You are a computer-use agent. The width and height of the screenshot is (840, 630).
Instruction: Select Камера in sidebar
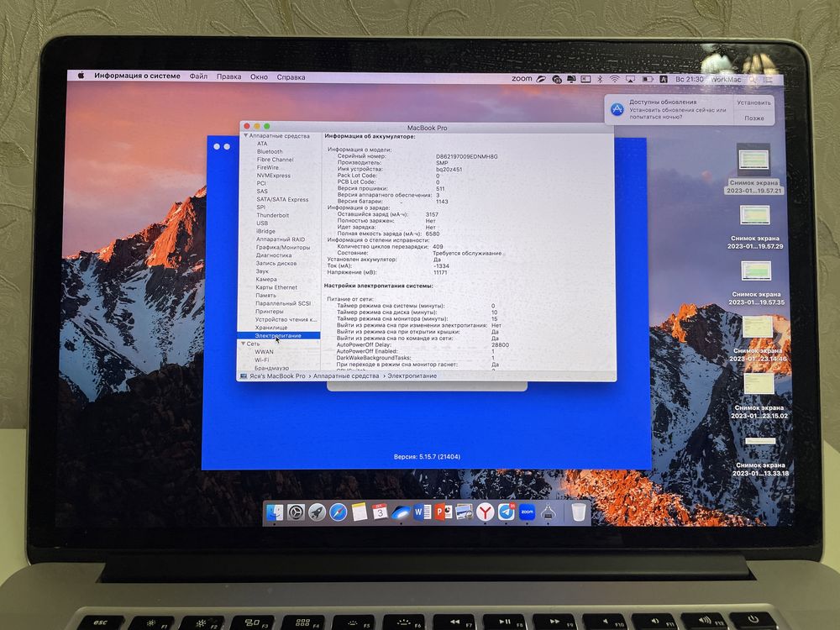266,279
